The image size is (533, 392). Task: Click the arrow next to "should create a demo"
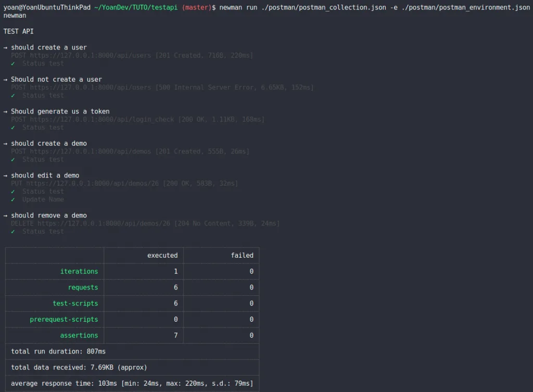[x=5, y=144]
